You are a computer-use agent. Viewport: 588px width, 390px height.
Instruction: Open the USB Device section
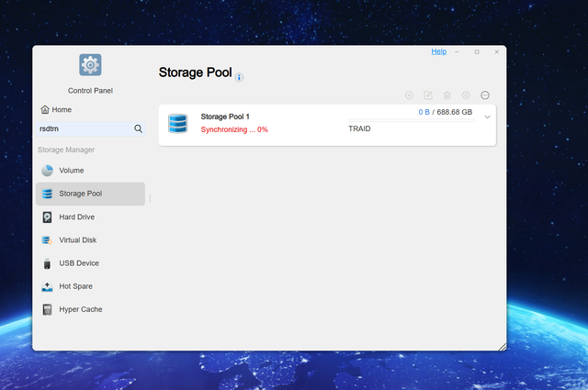click(90, 263)
